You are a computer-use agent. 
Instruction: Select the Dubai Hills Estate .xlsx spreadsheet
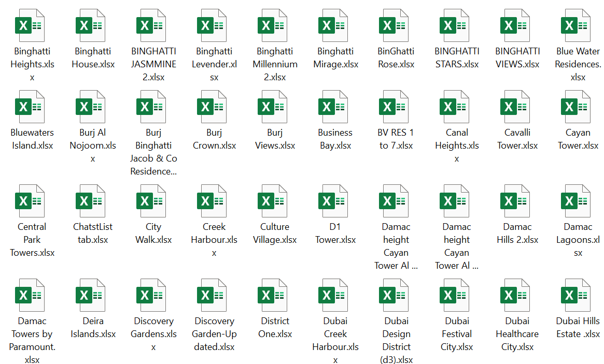tap(578, 295)
